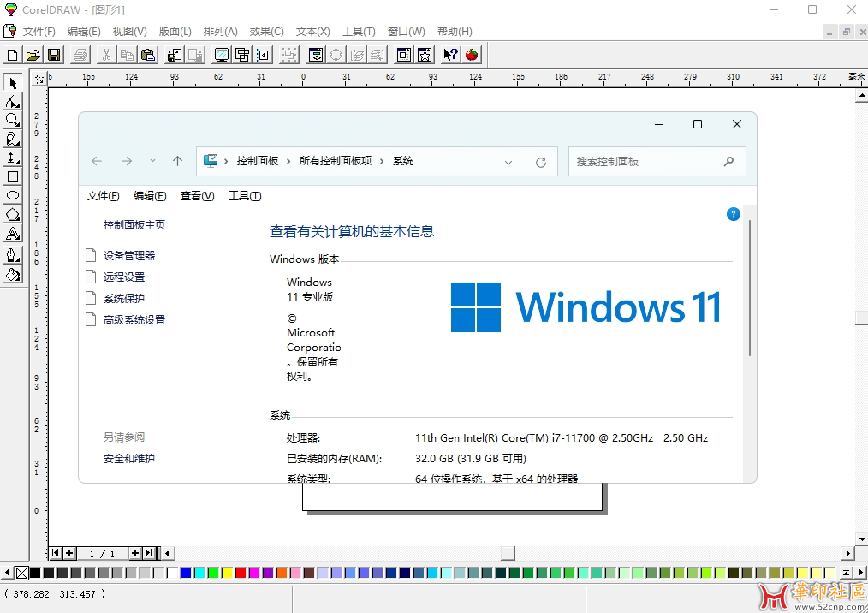Viewport: 868px width, 613px height.
Task: Click the ruler origin crosshair box
Action: (x=39, y=80)
